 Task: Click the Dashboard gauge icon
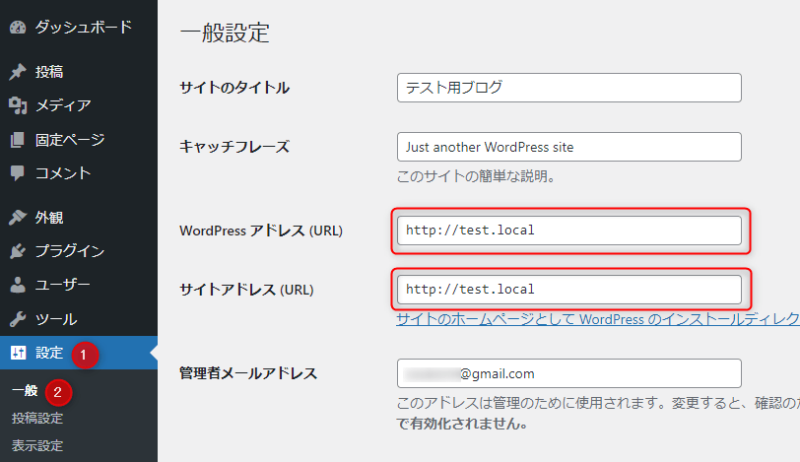(17, 27)
